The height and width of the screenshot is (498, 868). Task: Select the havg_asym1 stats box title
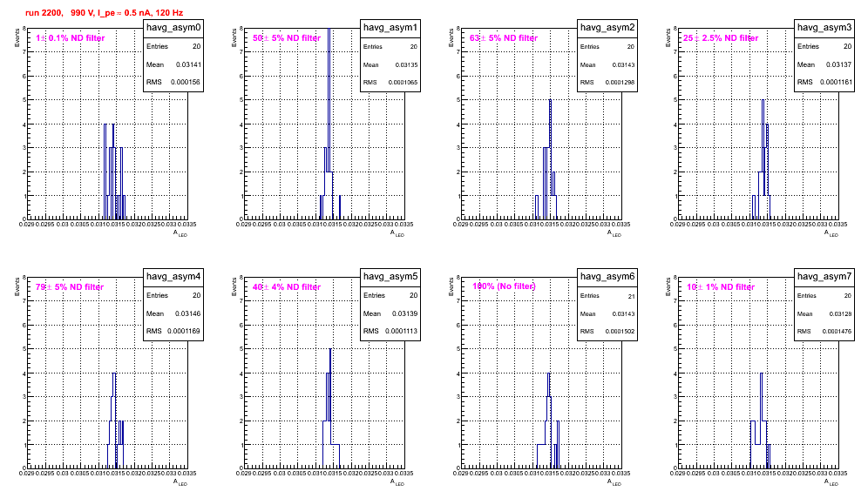click(x=390, y=27)
